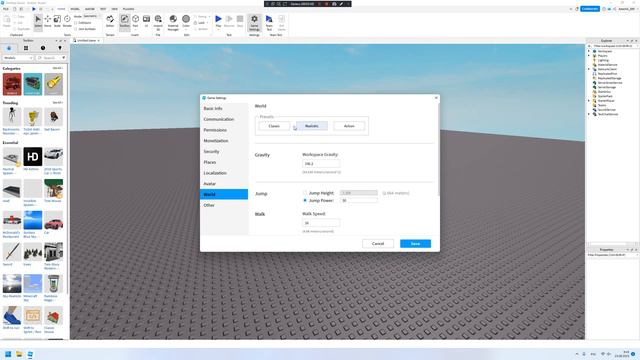640x360 pixels.
Task: Click See All next to Categories
Action: click(58, 68)
